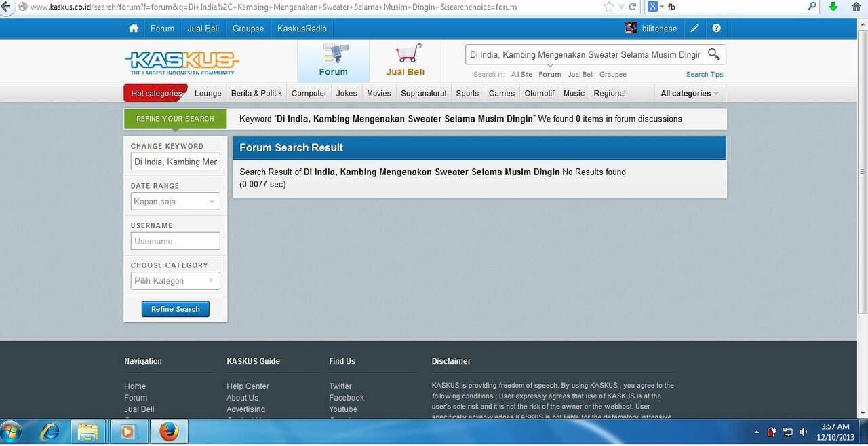Click the bilitonese username link
The width and height of the screenshot is (868, 446).
pos(659,29)
